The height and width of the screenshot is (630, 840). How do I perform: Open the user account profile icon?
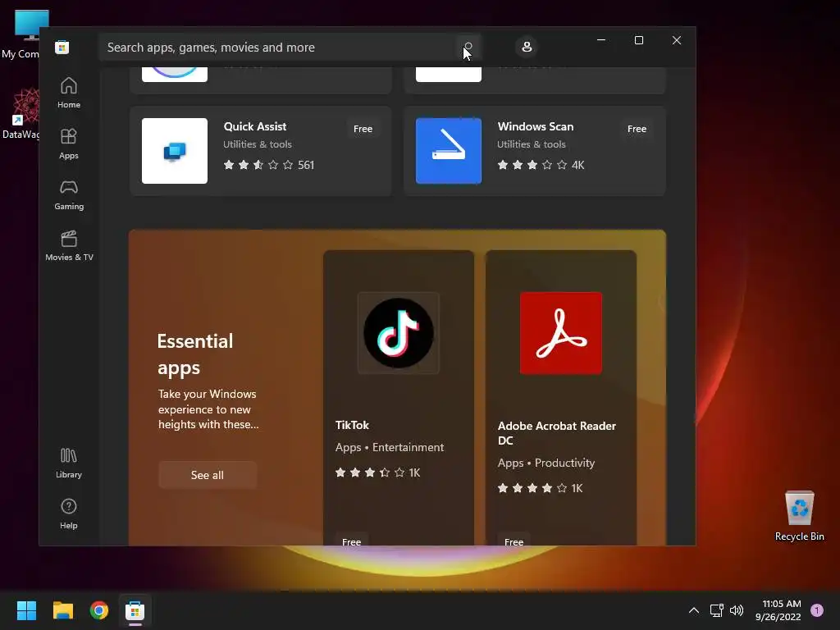527,47
